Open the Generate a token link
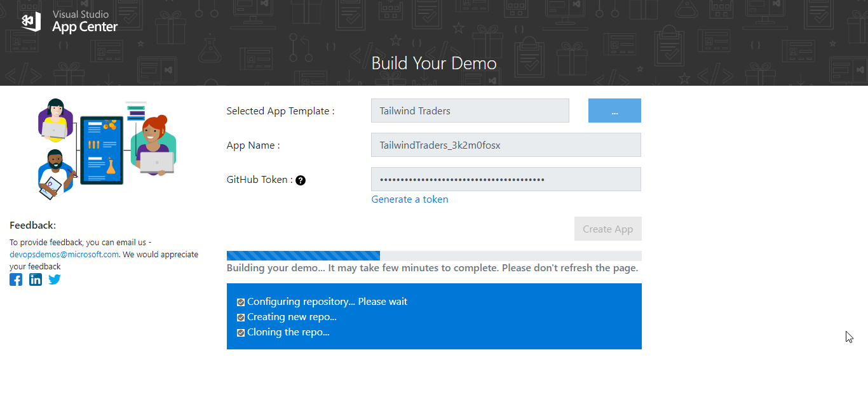 click(409, 199)
